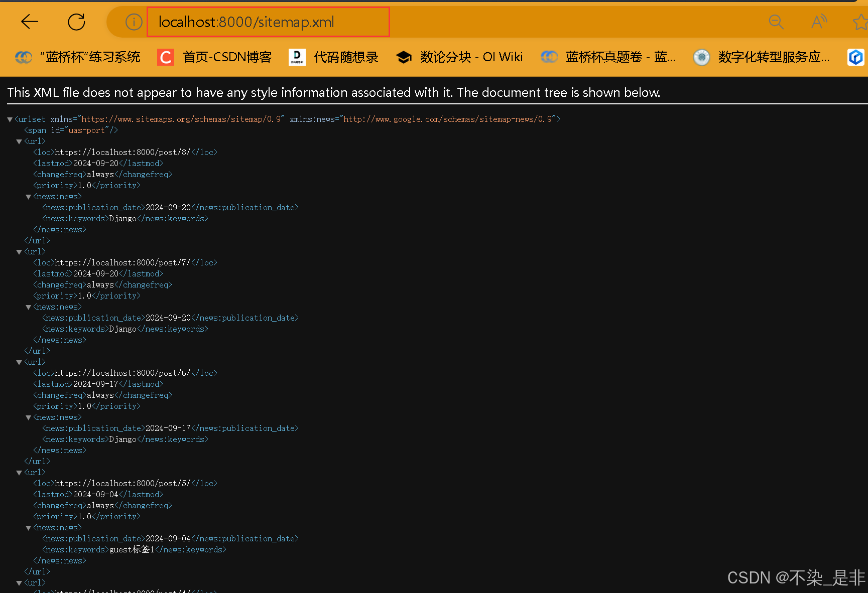Collapse the last partially visible url node
The width and height of the screenshot is (868, 593).
[19, 583]
